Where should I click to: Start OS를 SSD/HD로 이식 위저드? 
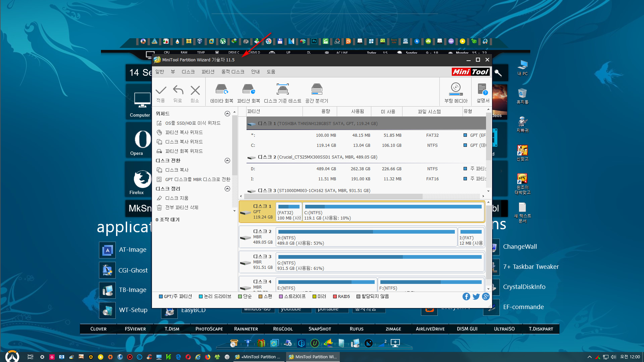(193, 123)
